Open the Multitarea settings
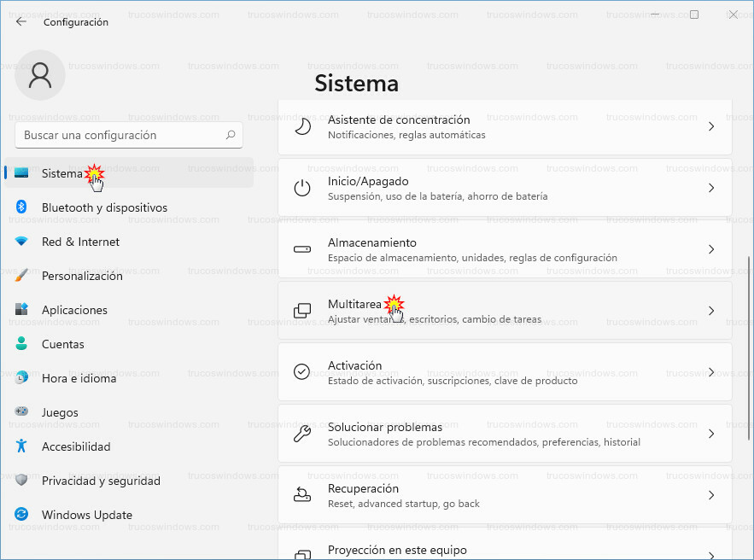This screenshot has height=560, width=754. [504, 312]
